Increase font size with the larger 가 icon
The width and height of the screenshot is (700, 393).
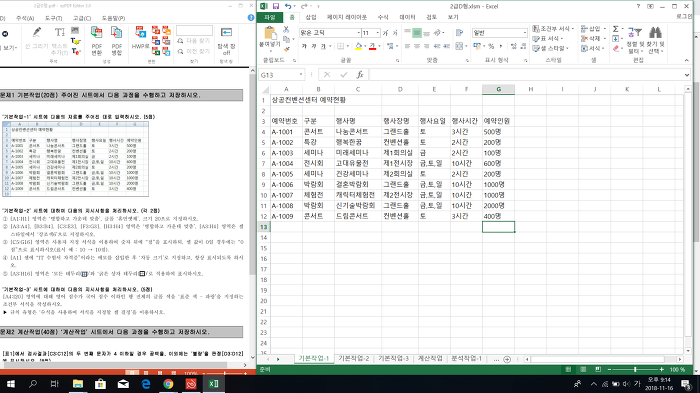point(386,33)
